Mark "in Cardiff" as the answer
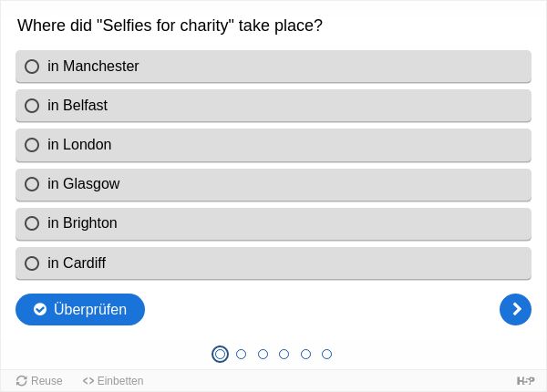This screenshot has width=547, height=392. coord(273,263)
